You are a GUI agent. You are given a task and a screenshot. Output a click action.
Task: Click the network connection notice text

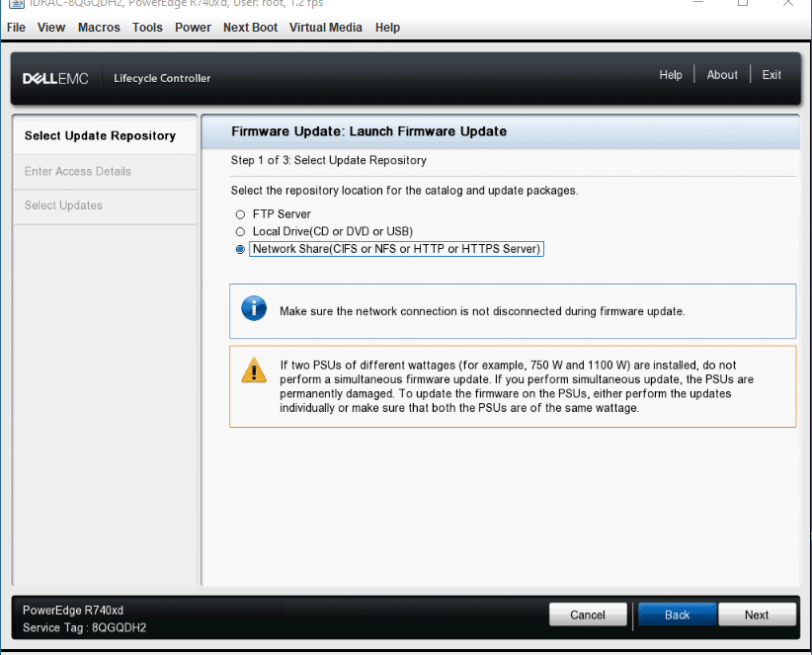[x=482, y=311]
